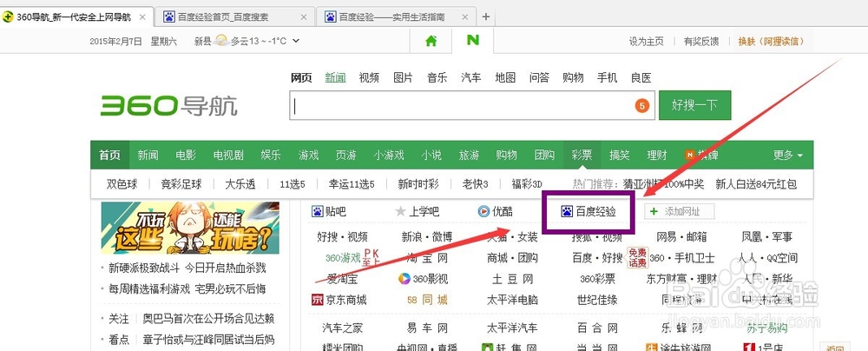The image size is (868, 351).
Task: Open 爱淘宝 link
Action: pyautogui.click(x=342, y=279)
